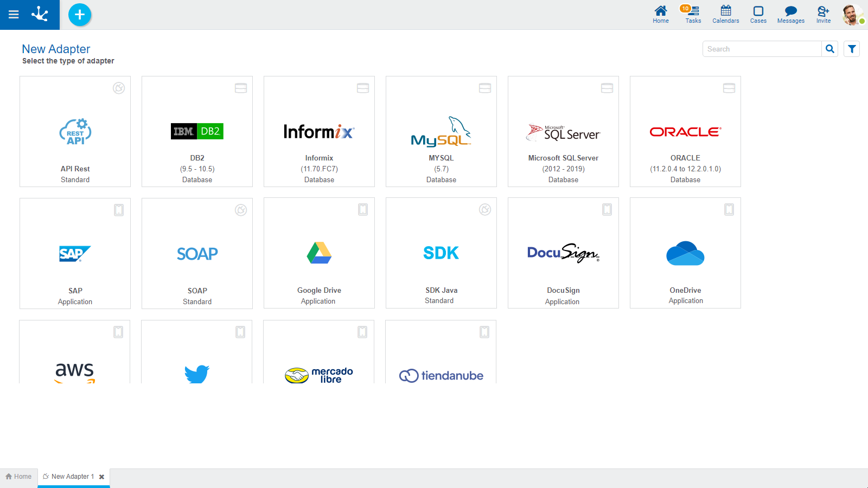Click database type icon on MYSQL card
The height and width of the screenshot is (488, 868).
tap(485, 88)
